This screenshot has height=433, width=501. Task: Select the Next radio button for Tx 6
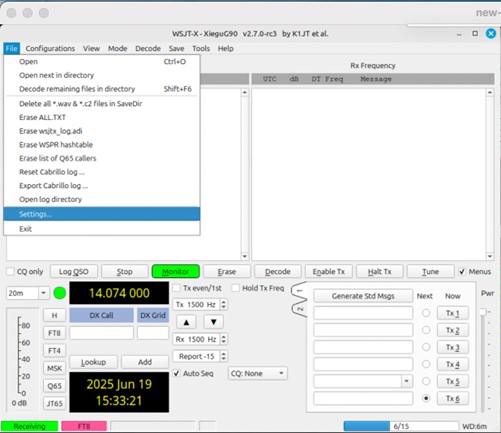(426, 398)
